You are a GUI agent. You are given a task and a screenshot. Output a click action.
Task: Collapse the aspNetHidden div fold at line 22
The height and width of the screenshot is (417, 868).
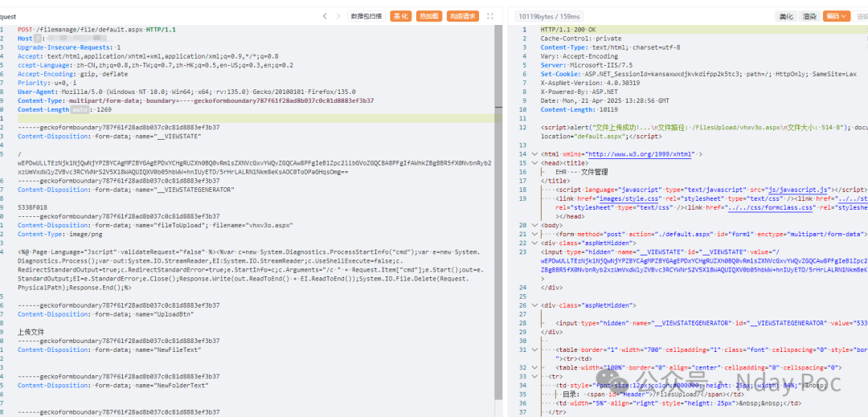(534, 243)
